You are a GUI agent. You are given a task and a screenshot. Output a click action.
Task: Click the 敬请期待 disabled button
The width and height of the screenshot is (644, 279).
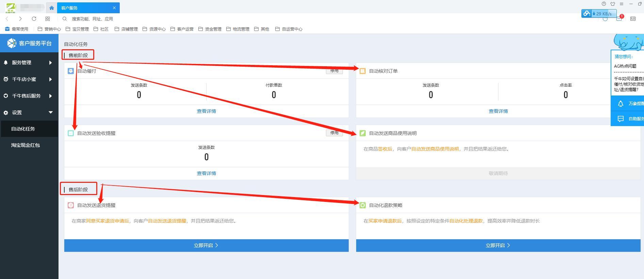(x=498, y=173)
